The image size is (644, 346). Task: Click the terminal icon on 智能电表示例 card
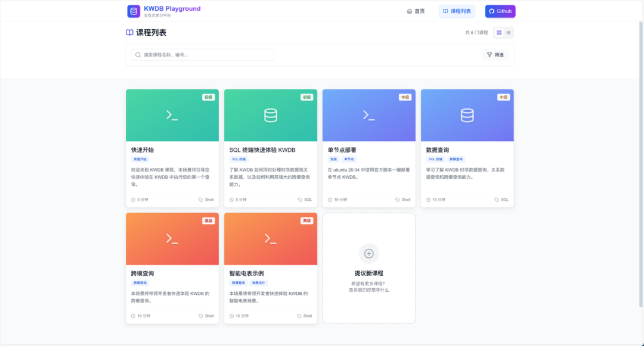[271, 239]
